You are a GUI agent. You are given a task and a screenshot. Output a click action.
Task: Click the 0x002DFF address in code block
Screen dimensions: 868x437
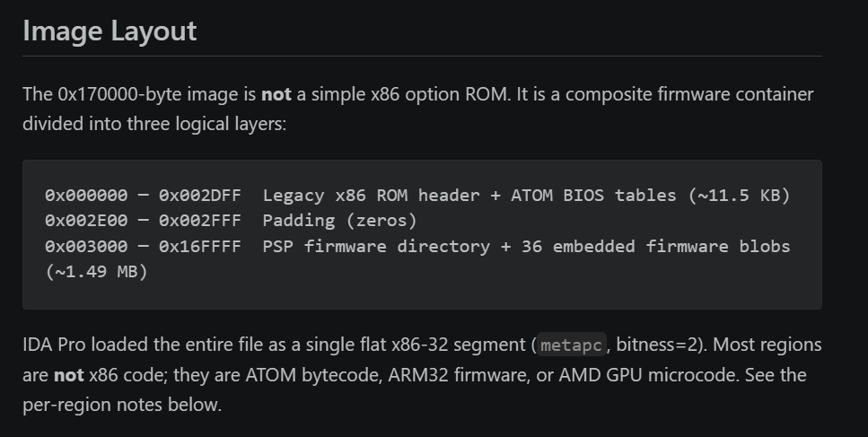click(x=200, y=196)
